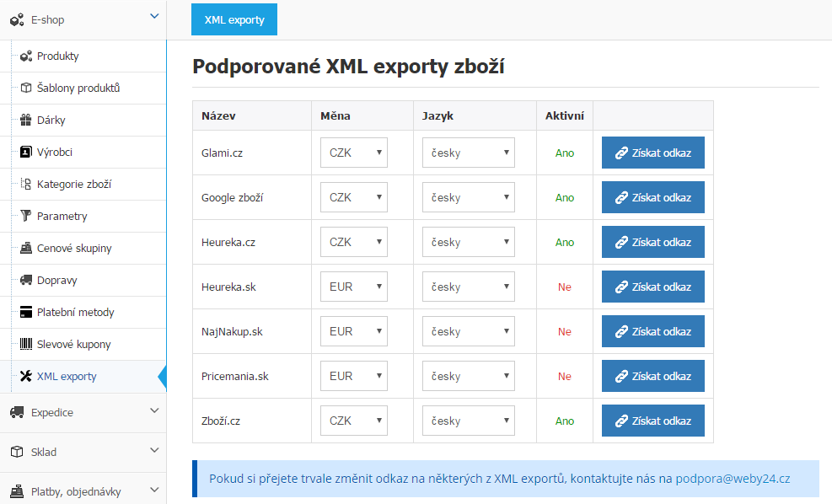Click the Sklad box icon
Image resolution: width=832 pixels, height=504 pixels.
17,452
